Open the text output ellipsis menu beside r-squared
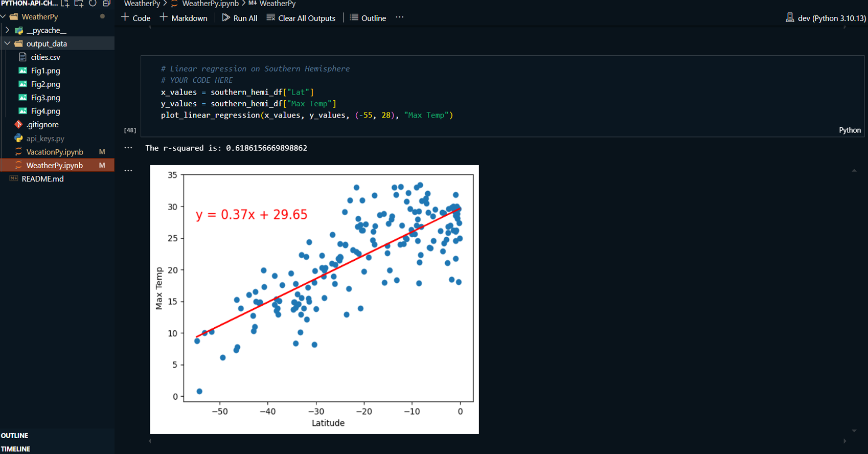This screenshot has height=454, width=868. [128, 148]
